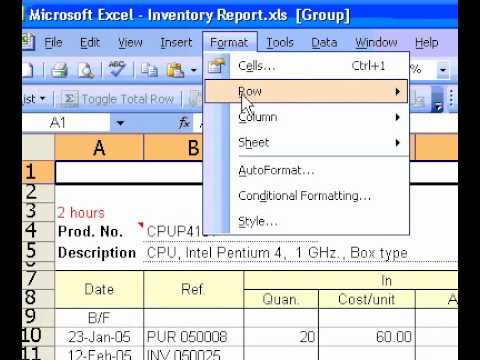Click the Toggle Total Row button label
The image size is (480, 360).
[128, 99]
